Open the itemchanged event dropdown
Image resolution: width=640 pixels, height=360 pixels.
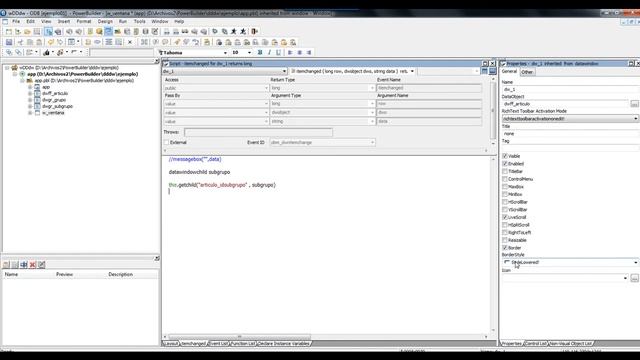click(x=412, y=71)
